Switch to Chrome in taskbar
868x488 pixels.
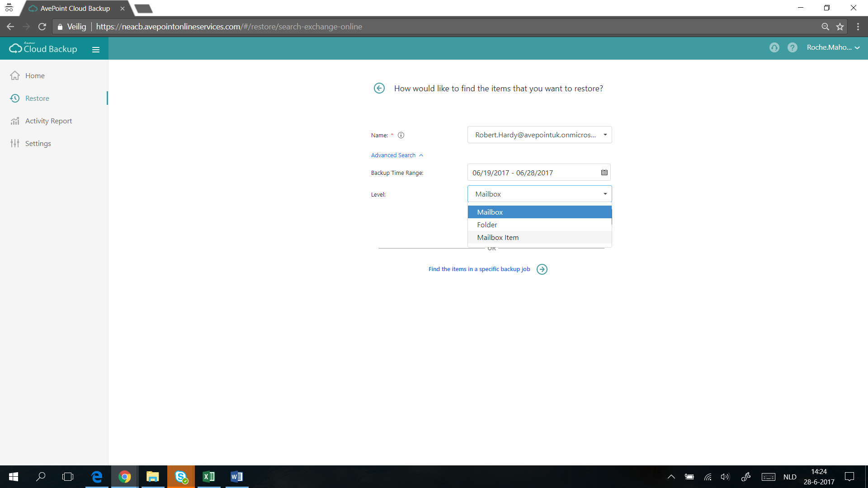[x=125, y=477]
